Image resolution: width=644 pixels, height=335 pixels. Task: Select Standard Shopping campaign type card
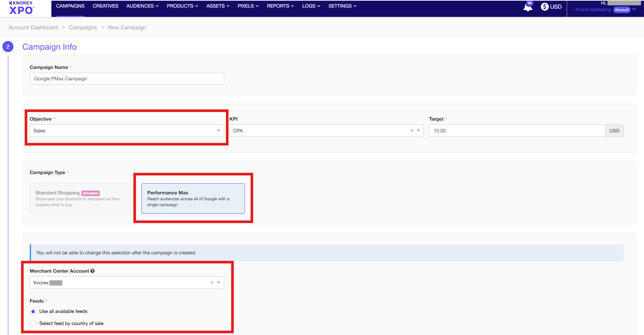81,199
